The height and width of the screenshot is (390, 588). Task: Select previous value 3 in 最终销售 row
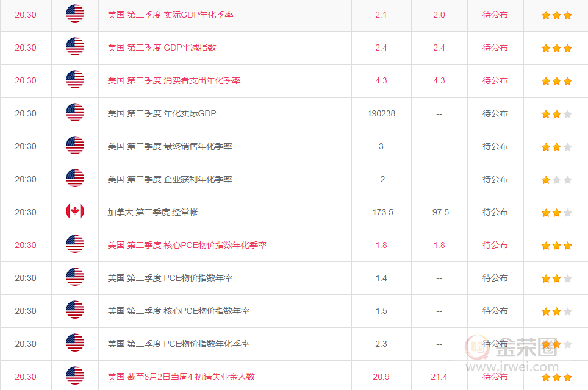tap(381, 146)
